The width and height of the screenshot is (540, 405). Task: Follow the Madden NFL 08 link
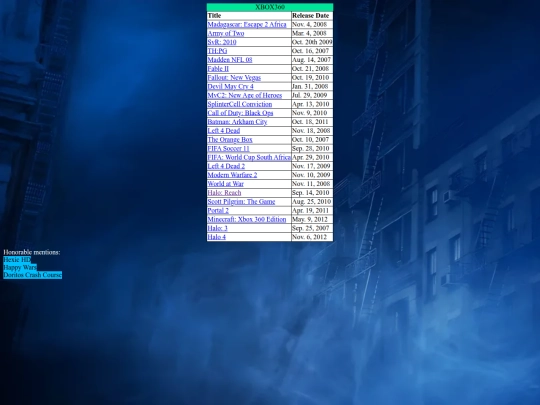(230, 60)
